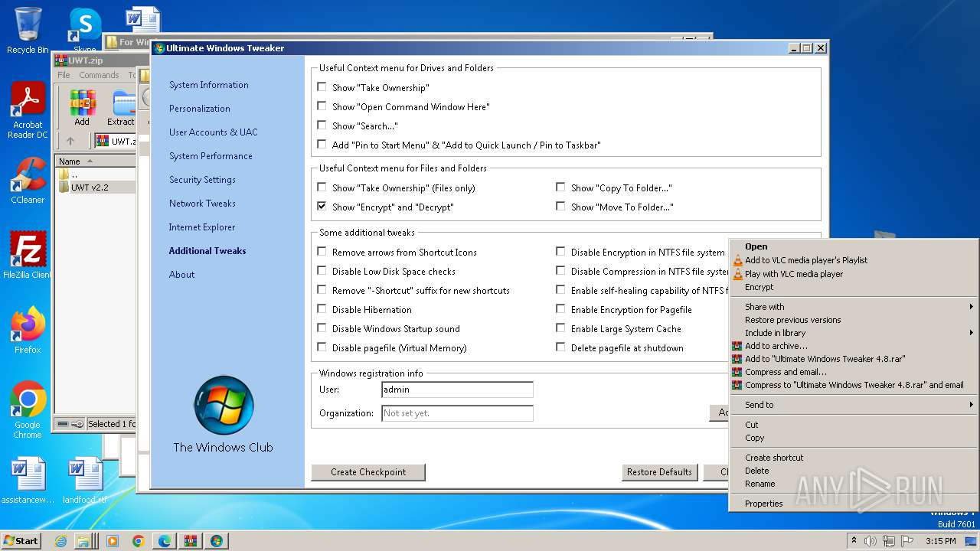Check Disable Hibernation

(322, 309)
